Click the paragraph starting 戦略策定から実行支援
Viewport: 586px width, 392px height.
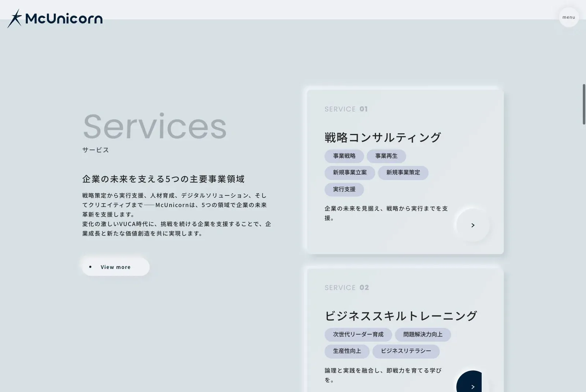coord(177,214)
